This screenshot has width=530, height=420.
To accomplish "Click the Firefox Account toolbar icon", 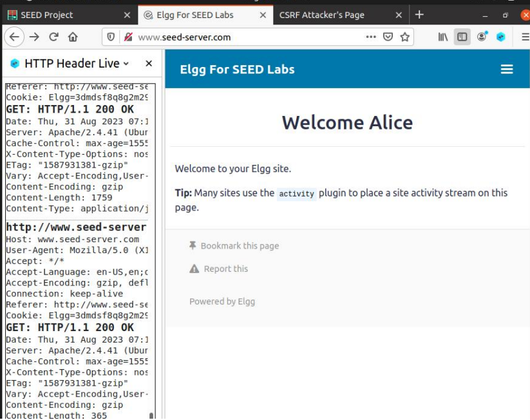I will tap(482, 37).
